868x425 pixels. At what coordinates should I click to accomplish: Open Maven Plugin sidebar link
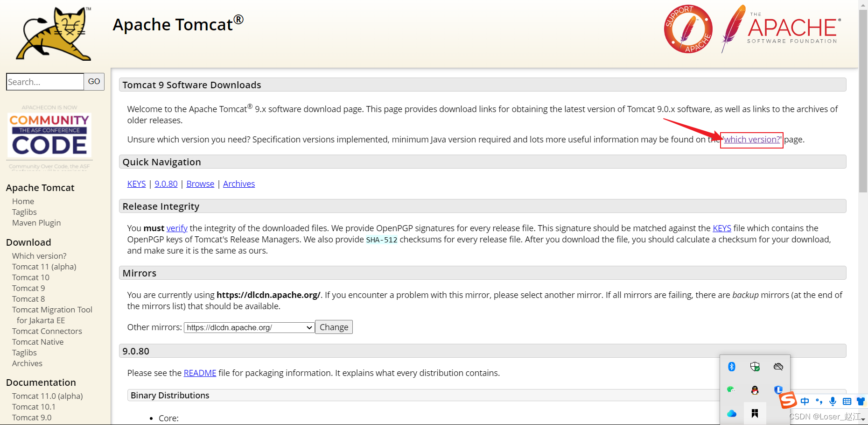pyautogui.click(x=36, y=223)
